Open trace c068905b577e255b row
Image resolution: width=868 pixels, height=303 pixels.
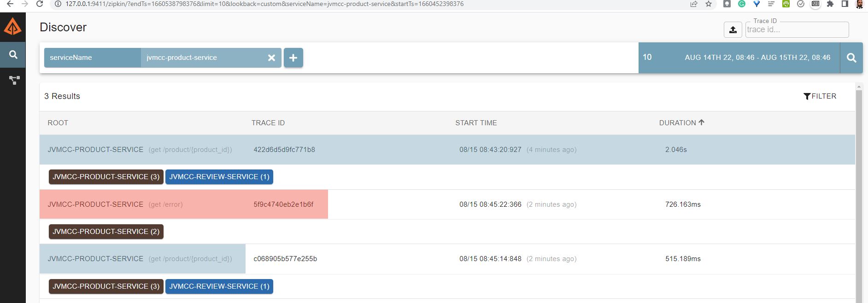tap(285, 259)
